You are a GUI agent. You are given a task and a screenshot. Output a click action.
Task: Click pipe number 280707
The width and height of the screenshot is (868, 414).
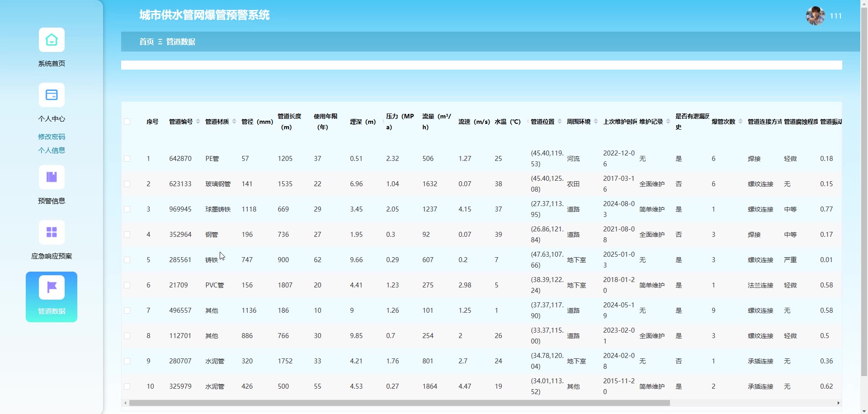(180, 361)
